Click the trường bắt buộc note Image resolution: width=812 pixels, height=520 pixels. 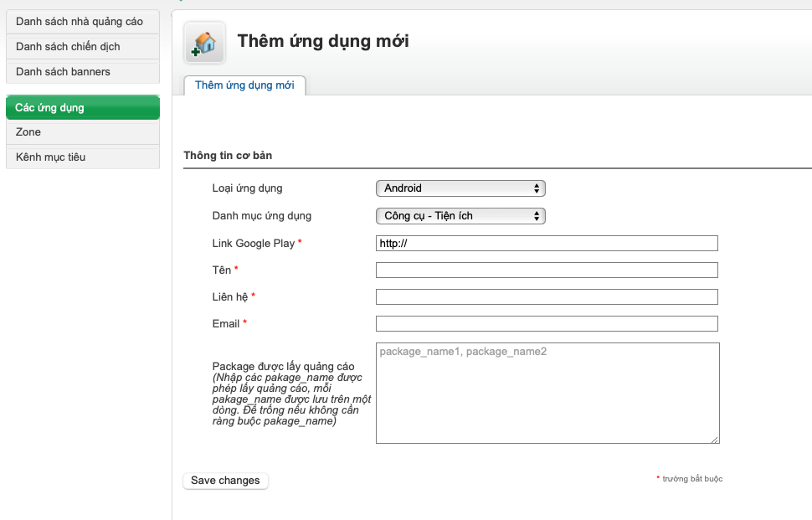pos(692,479)
